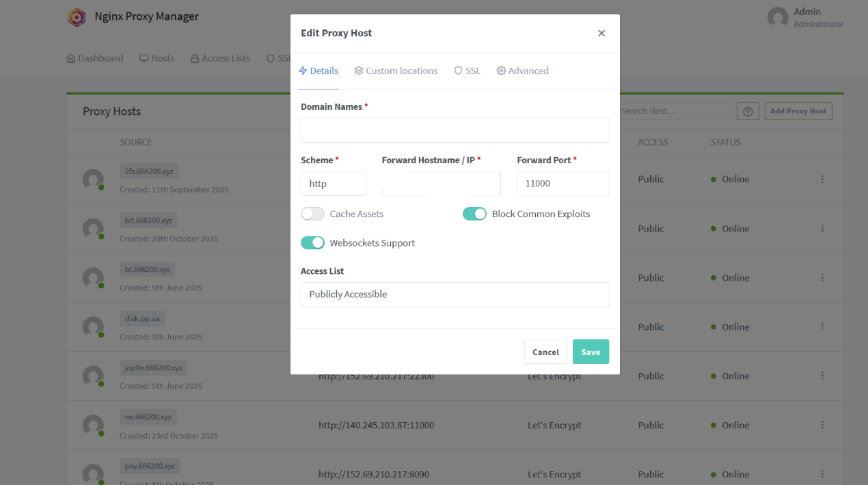
Task: Turn off Websockets Support switch
Action: point(313,242)
